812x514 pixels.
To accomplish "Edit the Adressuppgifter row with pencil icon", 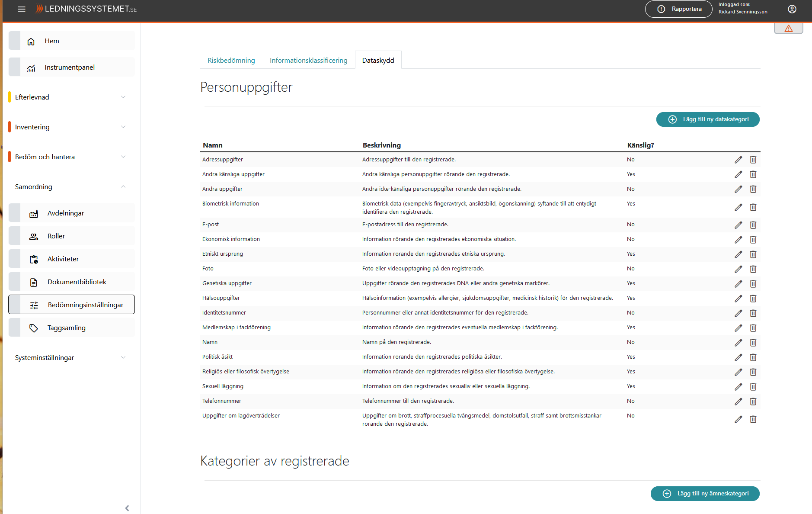I will pos(738,160).
